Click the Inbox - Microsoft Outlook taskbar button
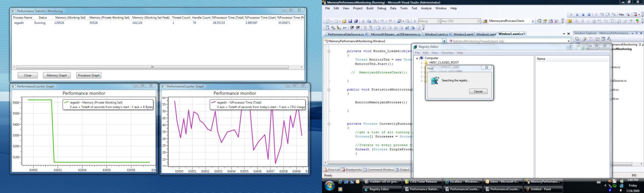 (503, 182)
